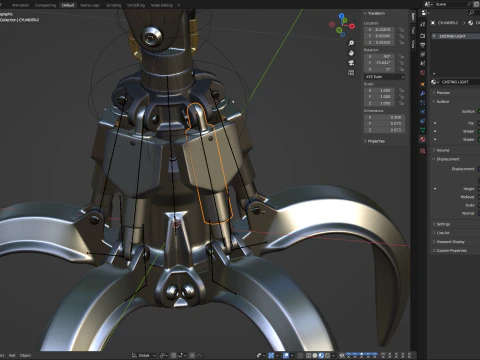Toggle X-ray mode button
Image resolution: width=480 pixels, height=360 pixels.
[300, 355]
